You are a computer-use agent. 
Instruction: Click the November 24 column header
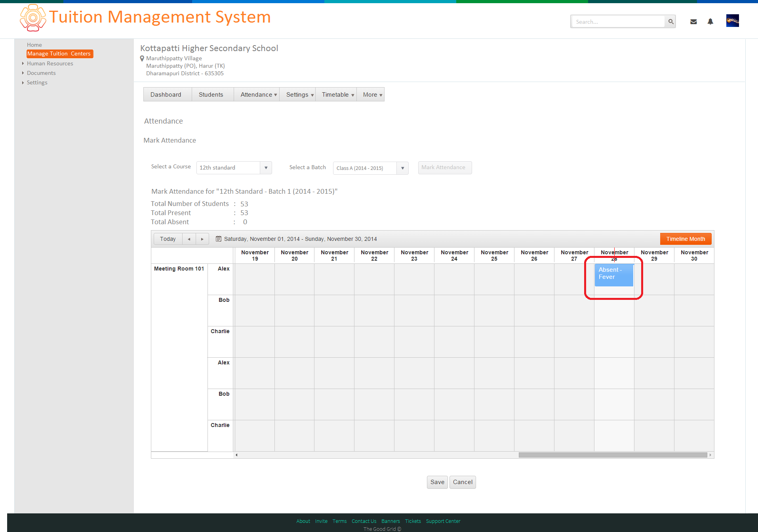tap(454, 256)
